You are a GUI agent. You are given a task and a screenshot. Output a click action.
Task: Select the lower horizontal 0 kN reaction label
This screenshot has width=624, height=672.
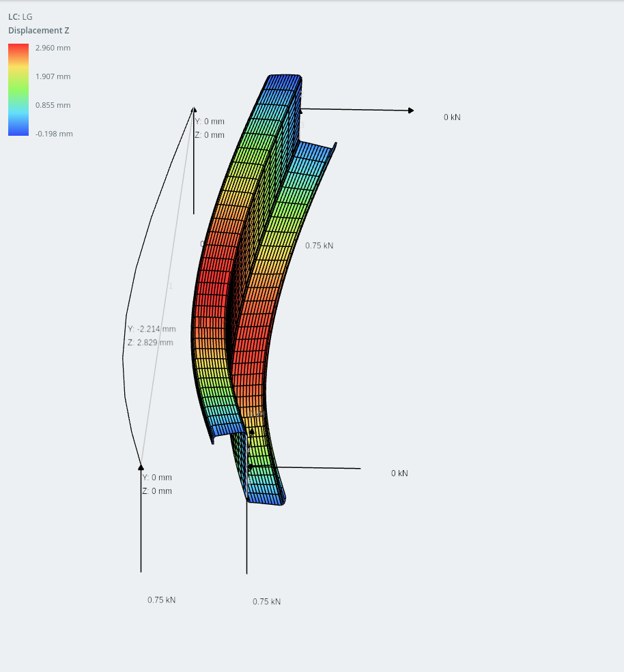[399, 473]
